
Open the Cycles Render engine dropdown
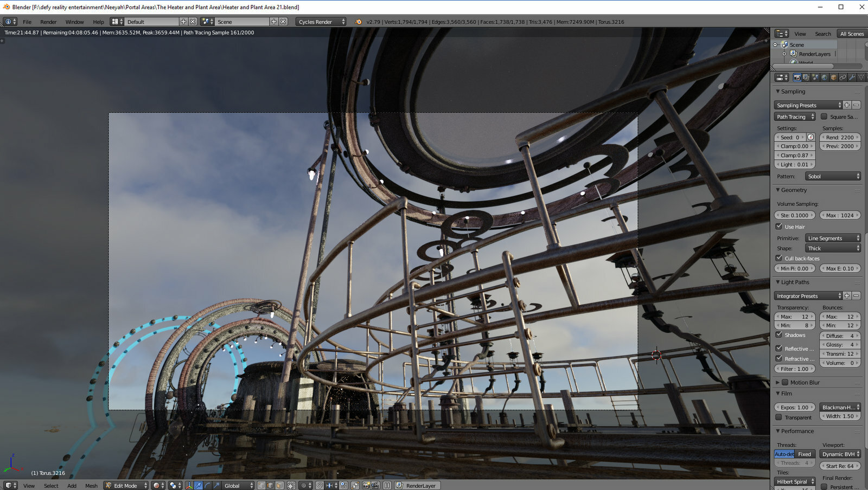pyautogui.click(x=321, y=22)
